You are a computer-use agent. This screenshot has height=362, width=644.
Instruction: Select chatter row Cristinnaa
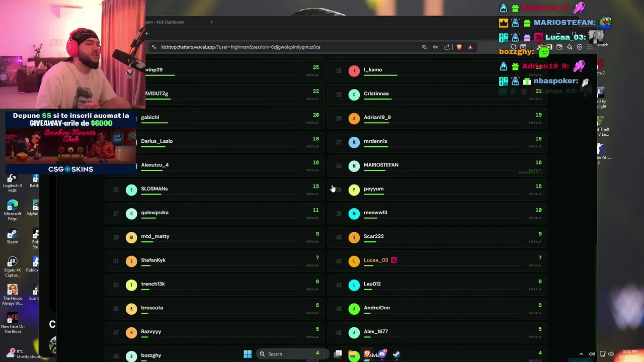[437, 94]
